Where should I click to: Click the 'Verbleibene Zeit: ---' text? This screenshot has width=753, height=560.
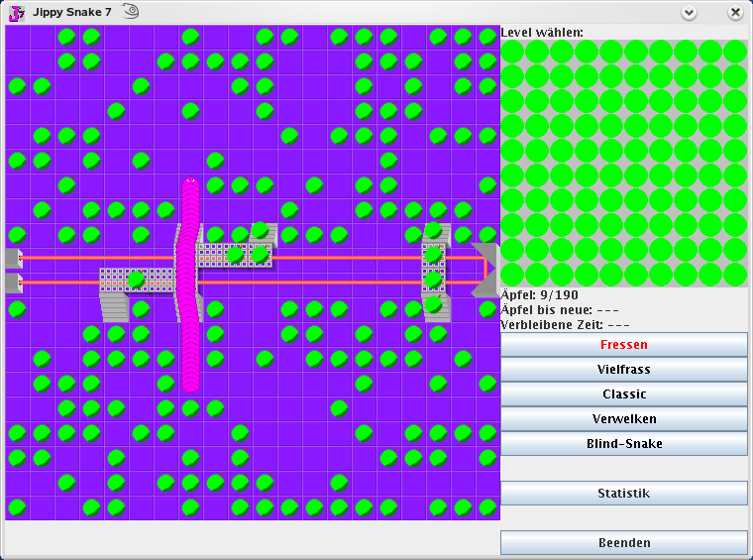click(x=565, y=325)
